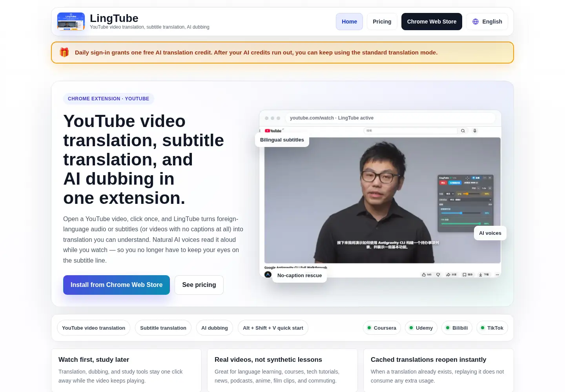The width and height of the screenshot is (565, 392).
Task: Click the Watch first, study later heading
Action: (94, 359)
